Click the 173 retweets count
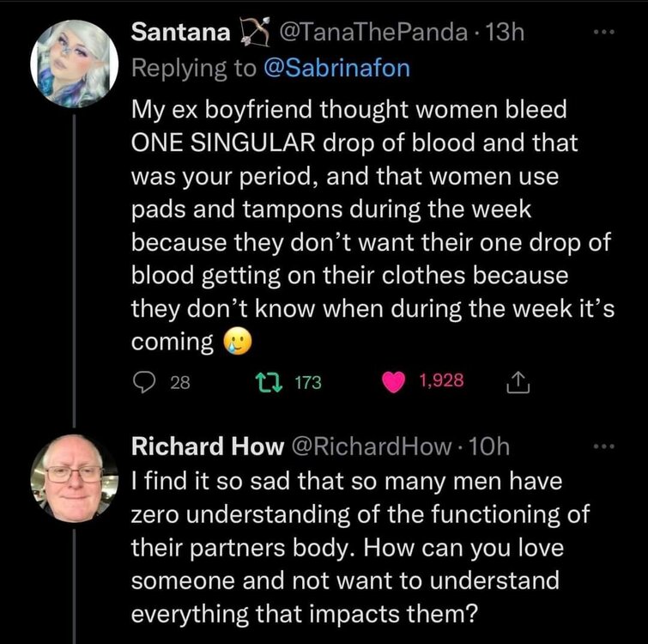This screenshot has height=644, width=648. pyautogui.click(x=308, y=383)
